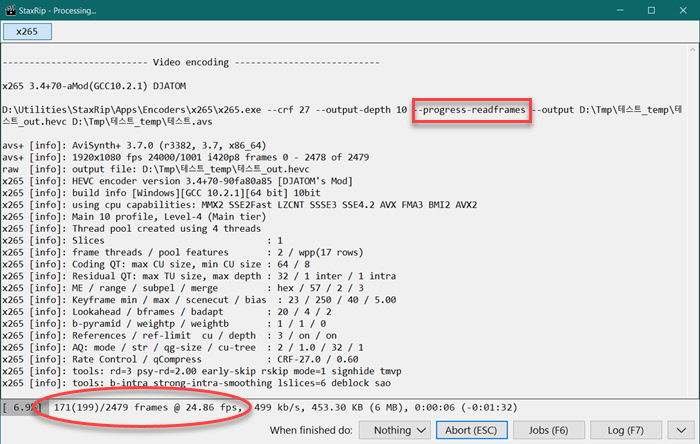
Task: Click the 'using cpu capabilities' line
Action: tap(240, 205)
